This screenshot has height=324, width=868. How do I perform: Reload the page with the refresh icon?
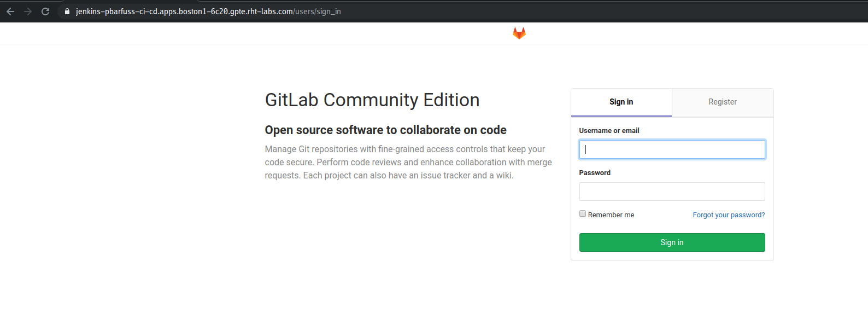[45, 11]
